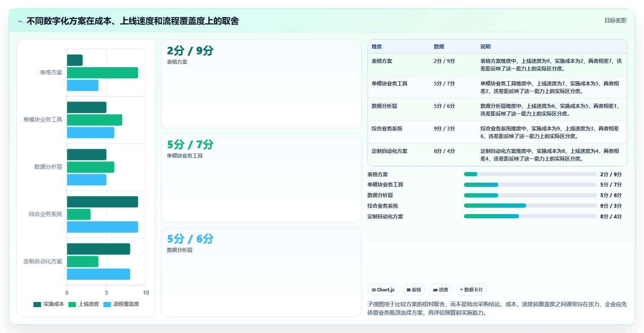Open the 2分 / 9分 表格方案 data card
644x333 pixels.
point(261,84)
